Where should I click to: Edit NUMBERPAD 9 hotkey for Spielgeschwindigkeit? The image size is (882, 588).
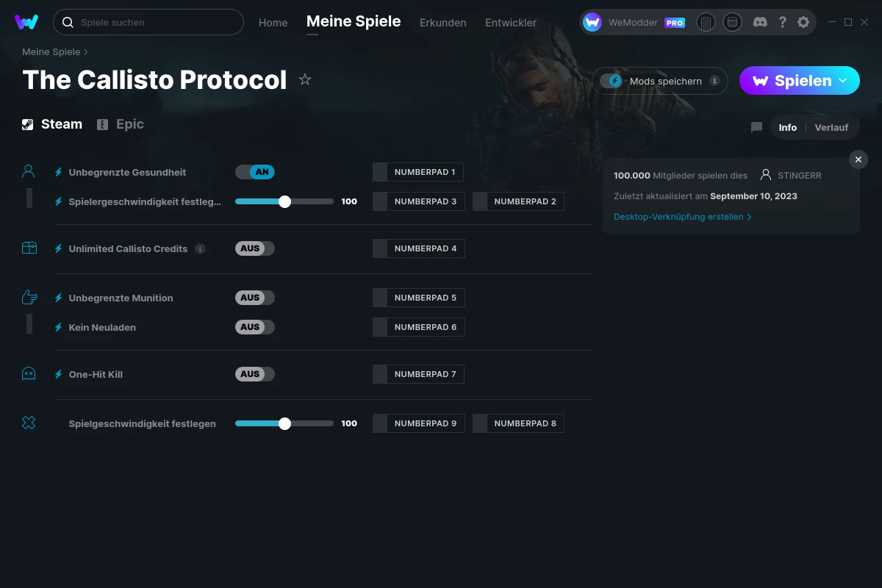419,423
